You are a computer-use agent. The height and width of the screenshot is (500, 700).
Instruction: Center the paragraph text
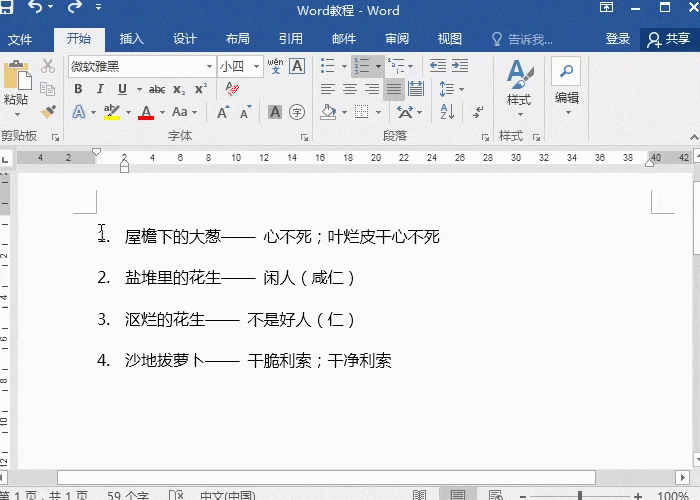click(350, 89)
